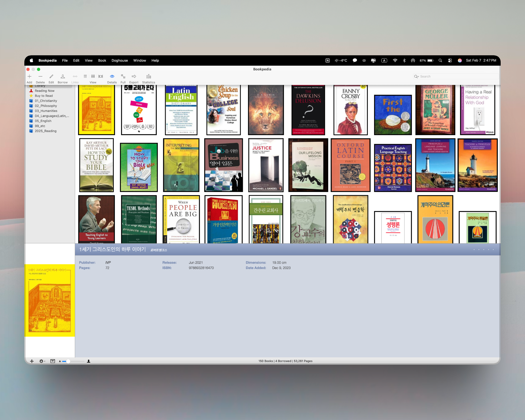
Task: Open the Doghouse menu
Action: [119, 60]
